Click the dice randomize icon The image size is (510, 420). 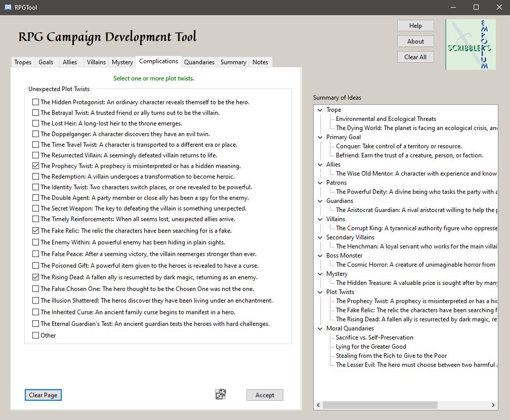(221, 394)
